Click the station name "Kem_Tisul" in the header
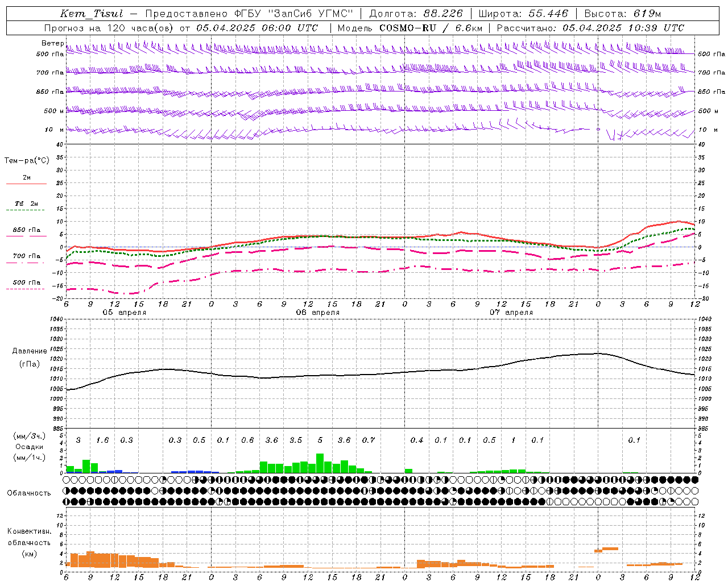This screenshot has width=728, height=582. point(92,14)
